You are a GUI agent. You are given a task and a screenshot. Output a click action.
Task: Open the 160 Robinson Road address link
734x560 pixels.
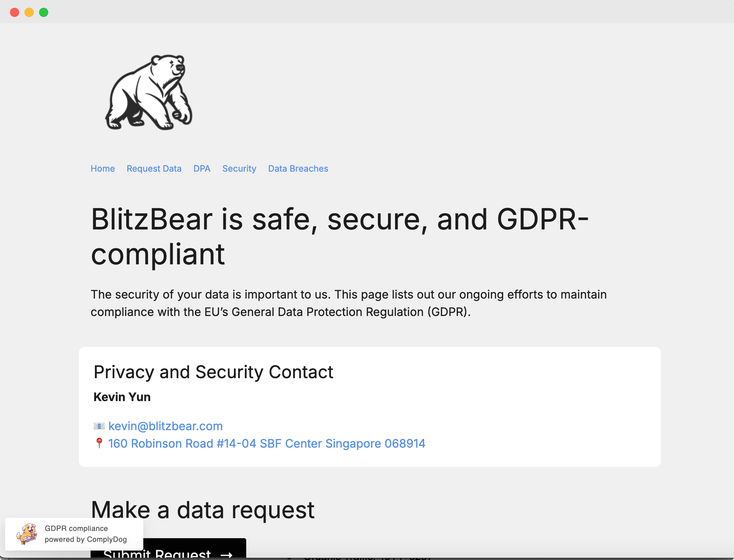pos(267,443)
